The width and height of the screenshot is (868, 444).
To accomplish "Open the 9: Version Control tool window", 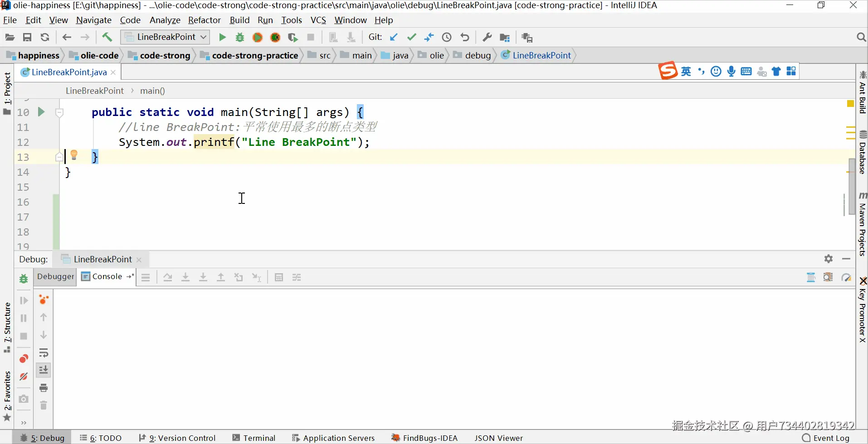I will pyautogui.click(x=177, y=438).
